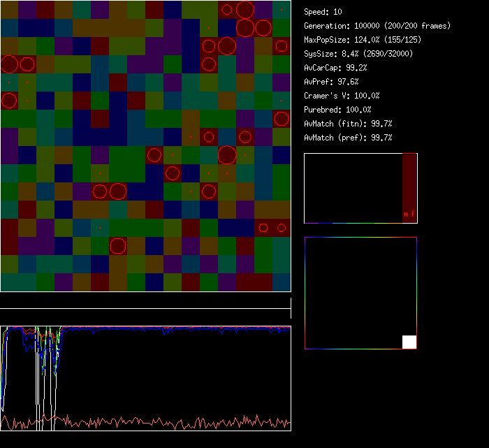489x448 pixels.
Task: Click the Cramer's V readout
Action: 342,96
